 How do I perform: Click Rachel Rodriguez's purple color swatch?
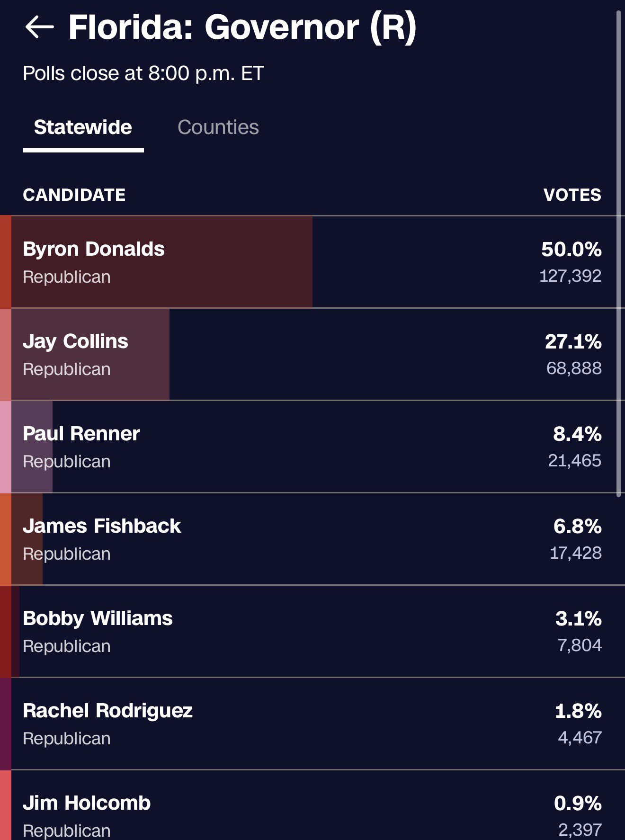pos(6,724)
